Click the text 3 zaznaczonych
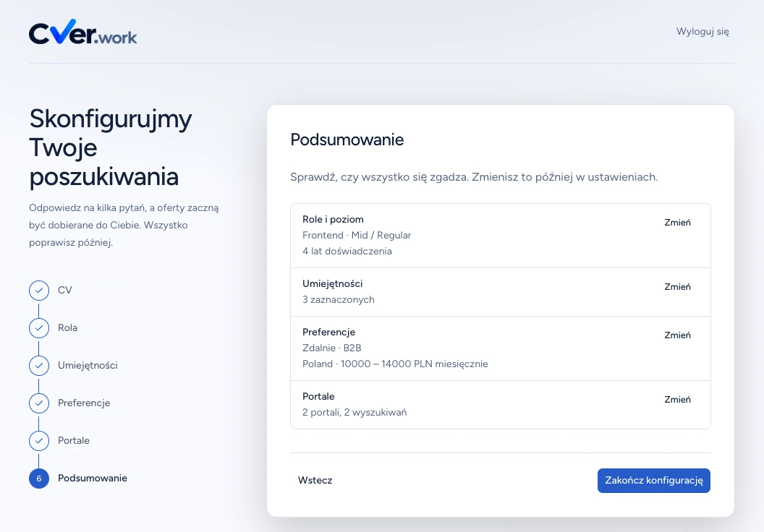 (339, 299)
